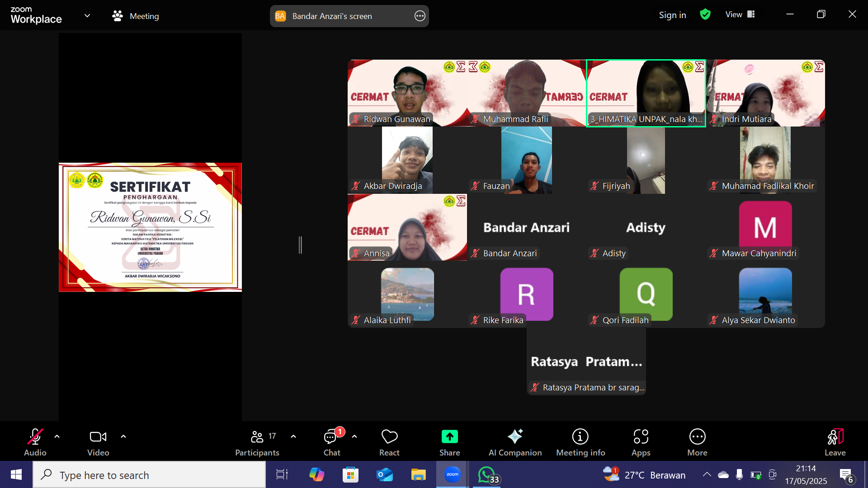Viewport: 868px width, 488px height.
Task: Click Meet Now camera tray icon
Action: point(772,474)
